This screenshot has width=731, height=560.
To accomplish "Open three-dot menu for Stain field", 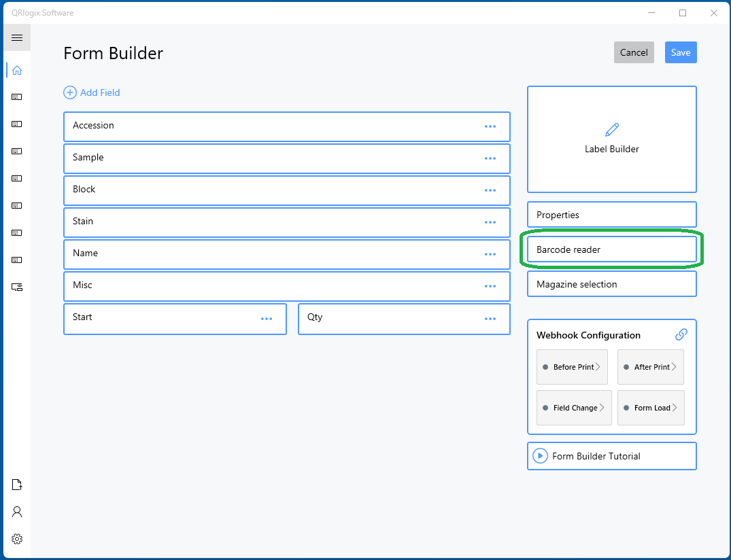I will click(x=490, y=222).
